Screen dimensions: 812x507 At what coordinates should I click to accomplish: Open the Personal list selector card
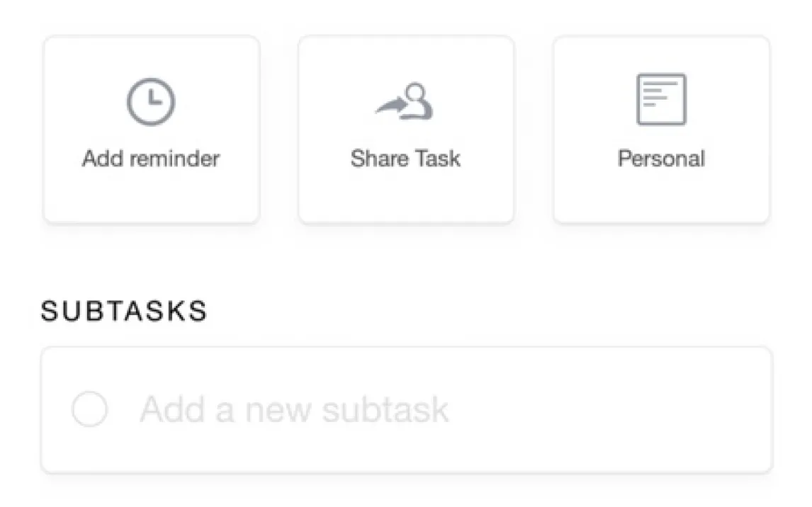(661, 130)
